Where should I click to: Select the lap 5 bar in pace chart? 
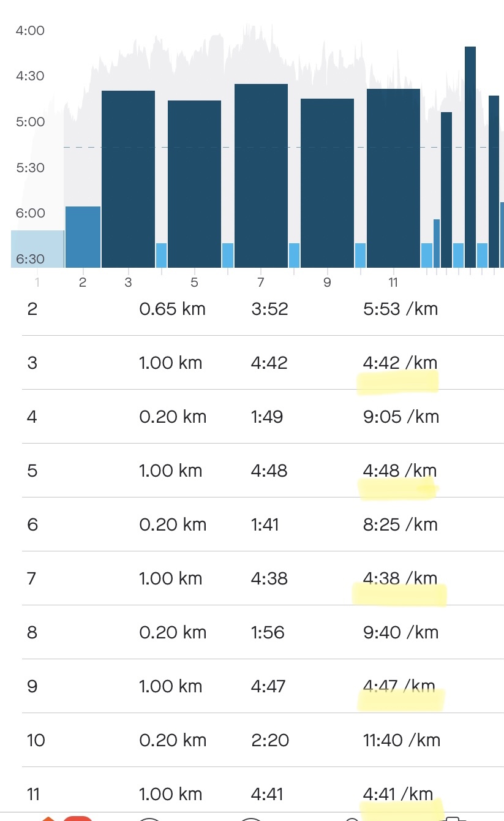click(194, 184)
